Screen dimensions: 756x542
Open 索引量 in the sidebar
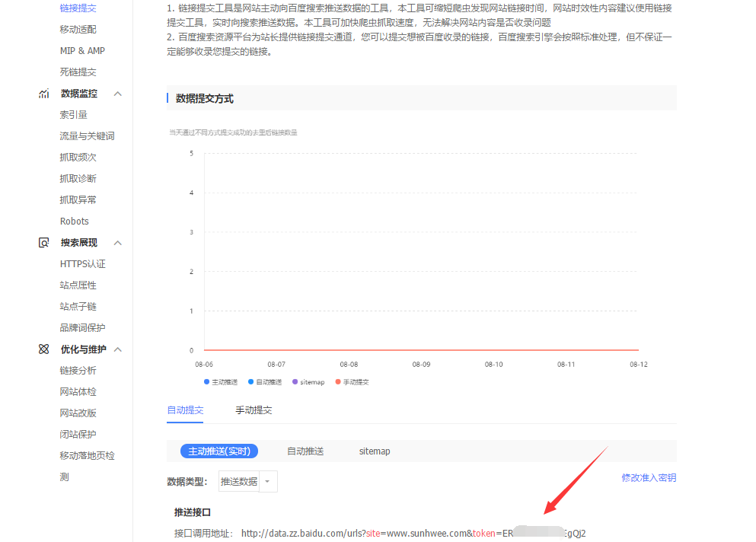(73, 115)
